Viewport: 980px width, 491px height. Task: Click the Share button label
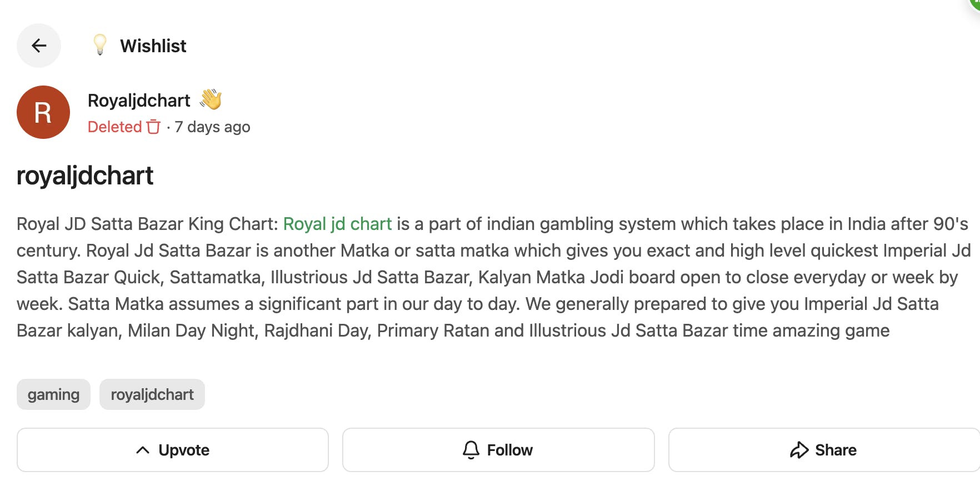(x=836, y=450)
